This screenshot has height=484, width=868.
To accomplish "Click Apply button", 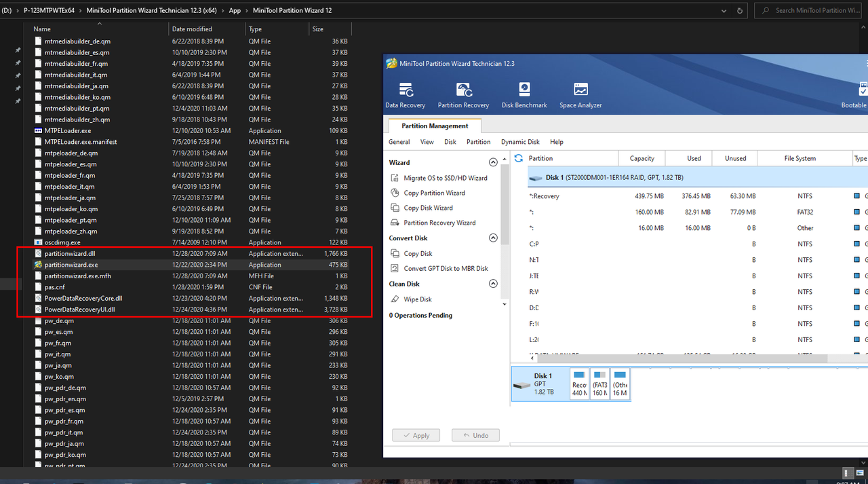I will (416, 435).
